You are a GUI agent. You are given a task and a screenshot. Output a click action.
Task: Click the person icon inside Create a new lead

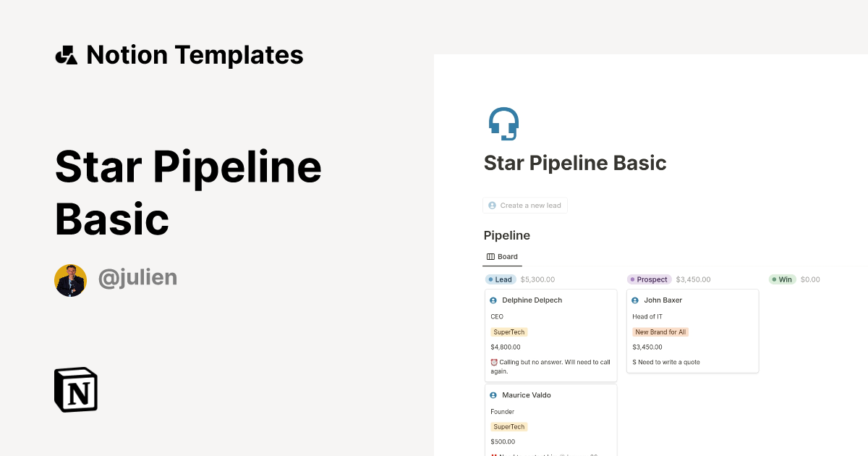pyautogui.click(x=493, y=205)
